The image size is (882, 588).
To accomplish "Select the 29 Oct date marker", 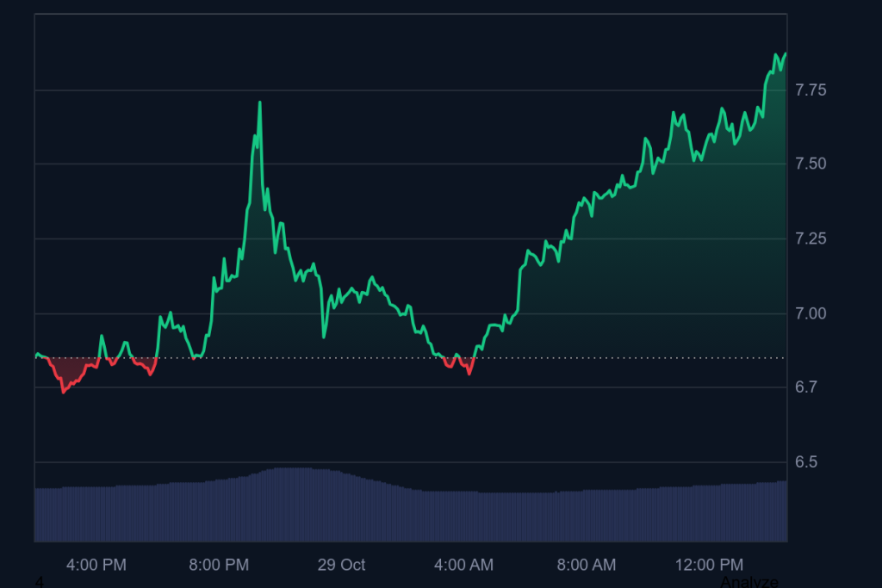I will click(341, 565).
